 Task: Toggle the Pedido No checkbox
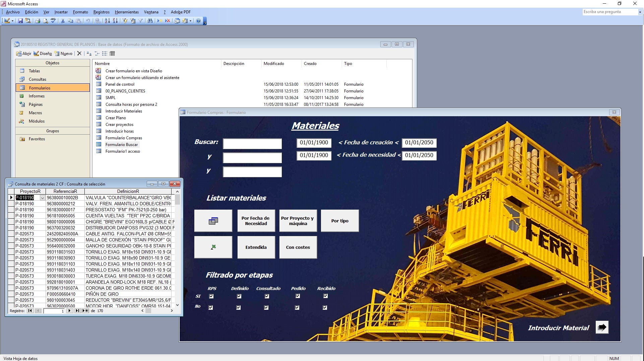coord(297,307)
